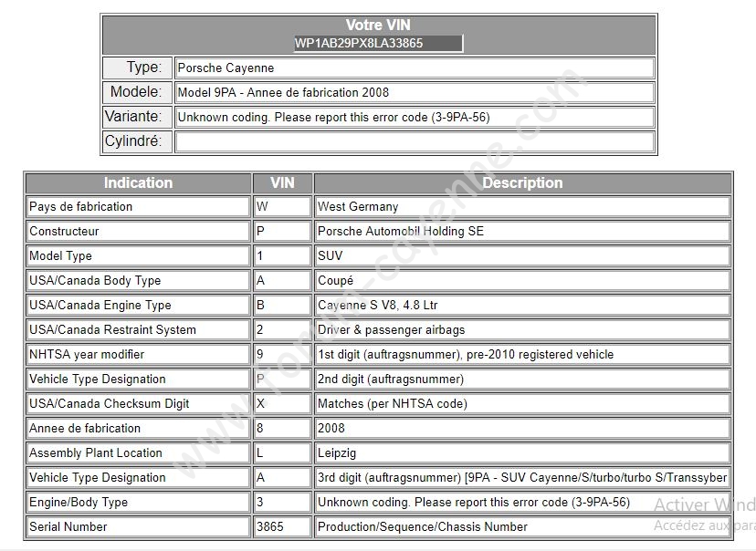Click the '2008' description cell
756x551 pixels.
pyautogui.click(x=522, y=428)
